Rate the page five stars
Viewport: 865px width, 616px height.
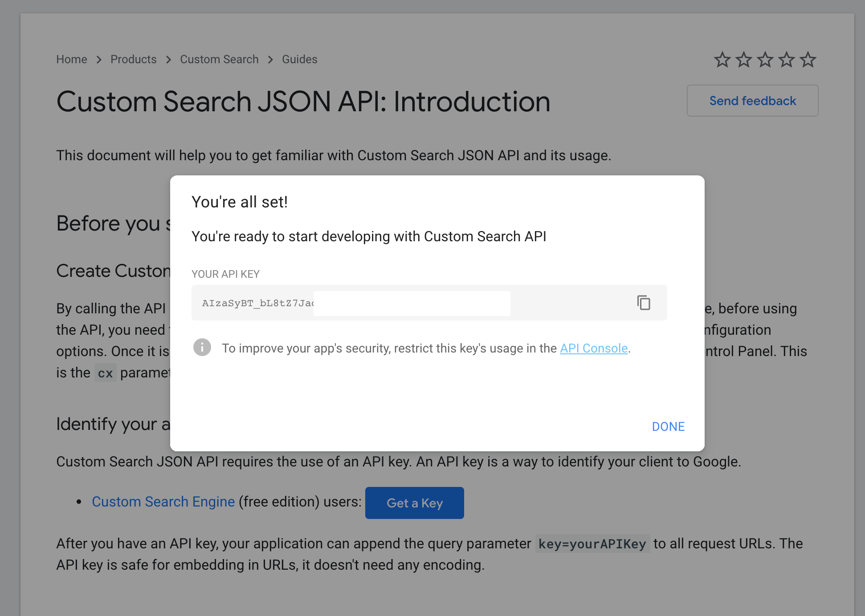(x=808, y=60)
